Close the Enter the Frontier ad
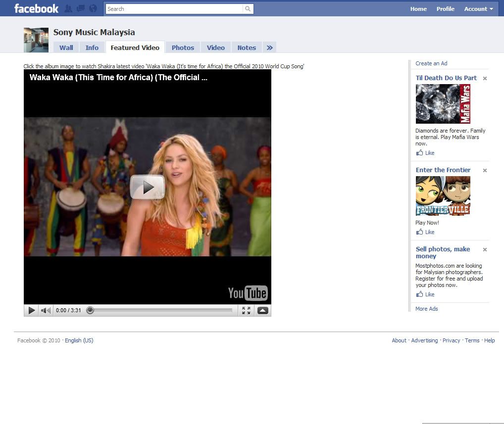 485,171
